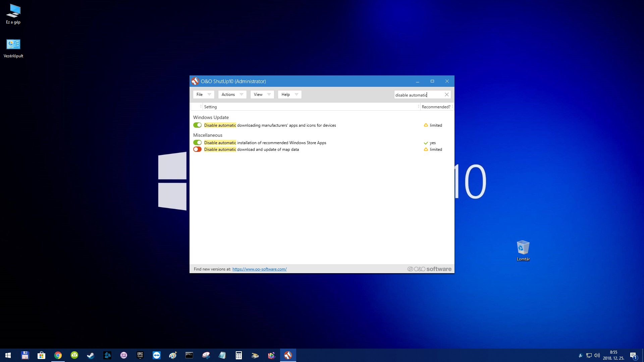Open Command Prompt from the taskbar

(189, 355)
